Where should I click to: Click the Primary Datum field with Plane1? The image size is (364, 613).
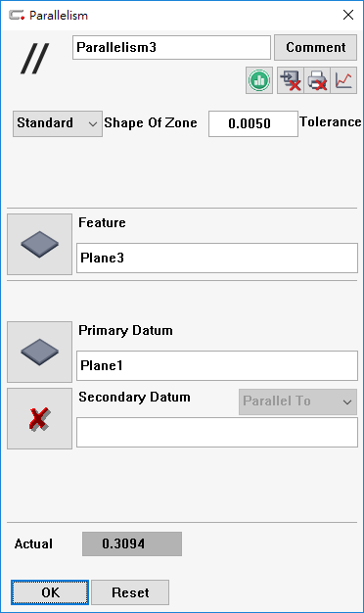click(x=217, y=365)
